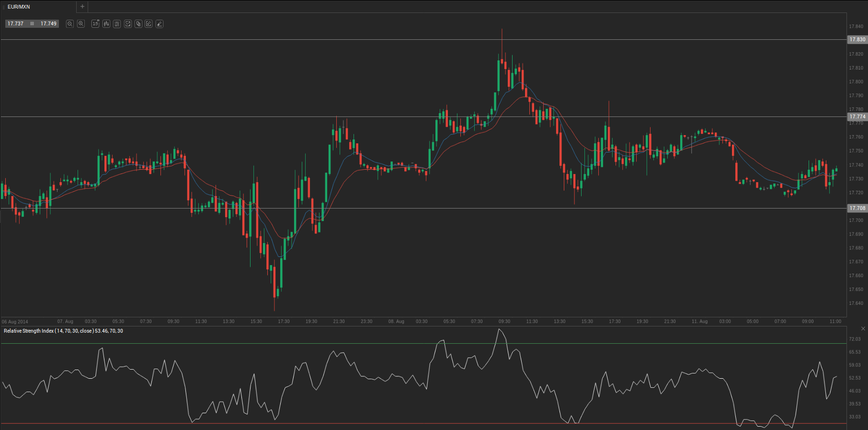Close the Relative Strength Index panel

pos(863,328)
